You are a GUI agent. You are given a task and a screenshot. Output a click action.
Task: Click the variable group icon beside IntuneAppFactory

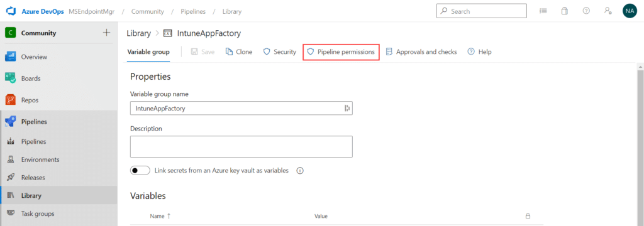[167, 33]
